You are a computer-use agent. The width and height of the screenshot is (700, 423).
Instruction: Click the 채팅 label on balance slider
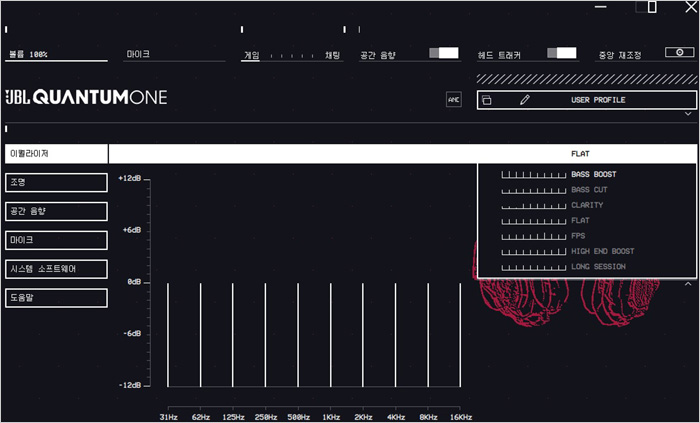point(332,55)
